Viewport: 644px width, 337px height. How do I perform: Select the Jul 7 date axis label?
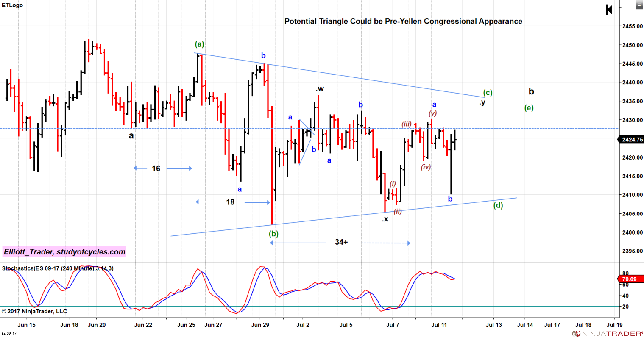point(393,325)
